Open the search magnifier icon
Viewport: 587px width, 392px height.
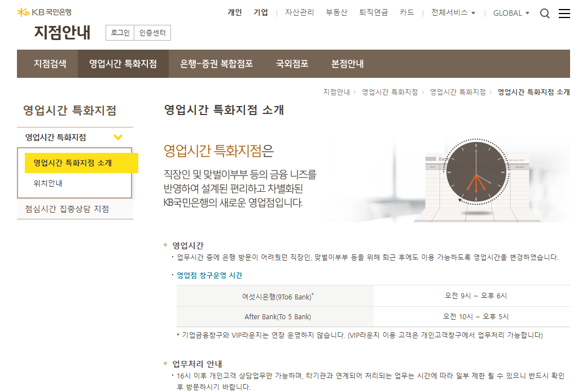(x=545, y=14)
